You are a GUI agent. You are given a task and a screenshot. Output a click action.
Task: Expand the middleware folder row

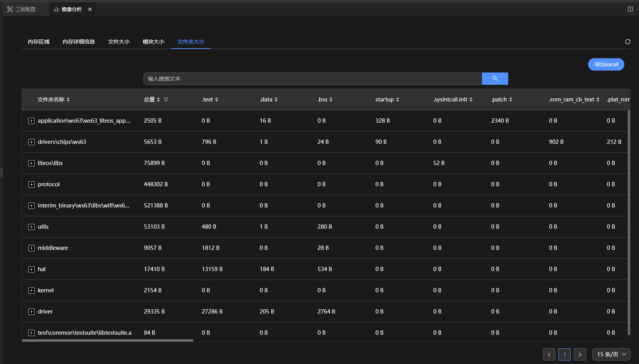[32, 248]
